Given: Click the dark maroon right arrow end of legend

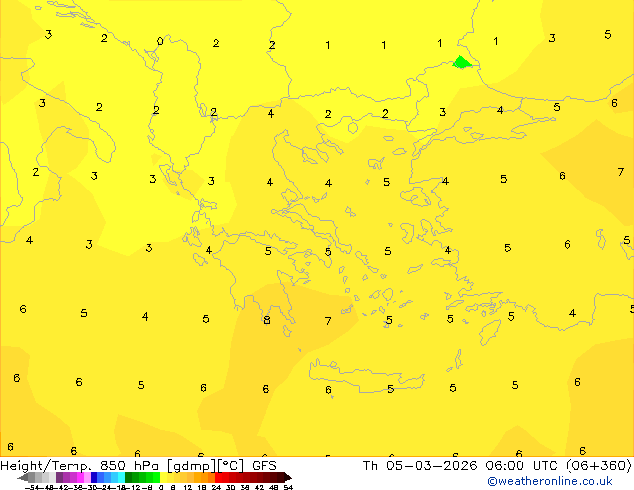Looking at the screenshot, I should click(288, 477).
